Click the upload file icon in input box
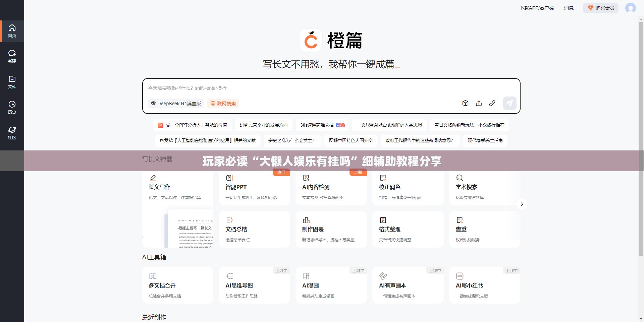Viewport: 644px width, 322px height. [x=479, y=103]
